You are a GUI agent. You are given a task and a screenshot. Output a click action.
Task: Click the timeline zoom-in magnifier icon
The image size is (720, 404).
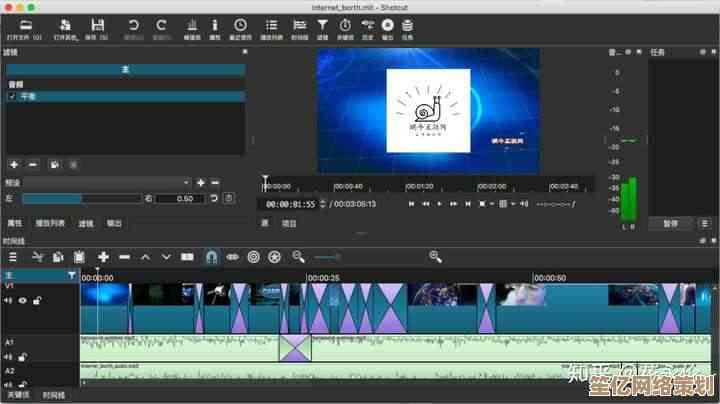pos(435,257)
